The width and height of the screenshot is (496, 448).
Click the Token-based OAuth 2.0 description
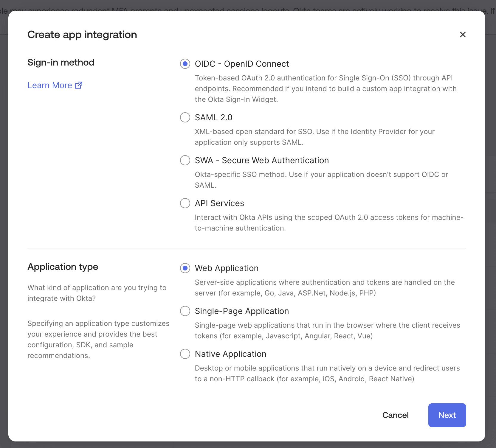[326, 89]
